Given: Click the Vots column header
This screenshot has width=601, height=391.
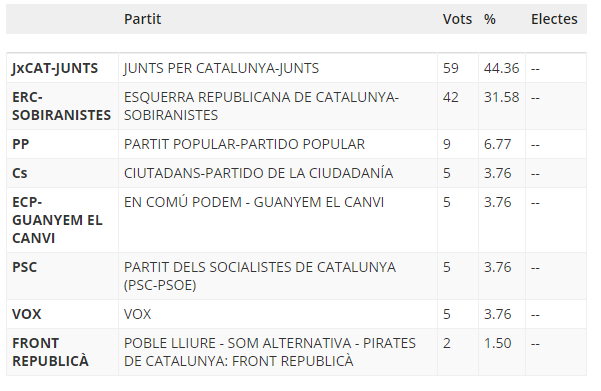Looking at the screenshot, I should point(457,19).
